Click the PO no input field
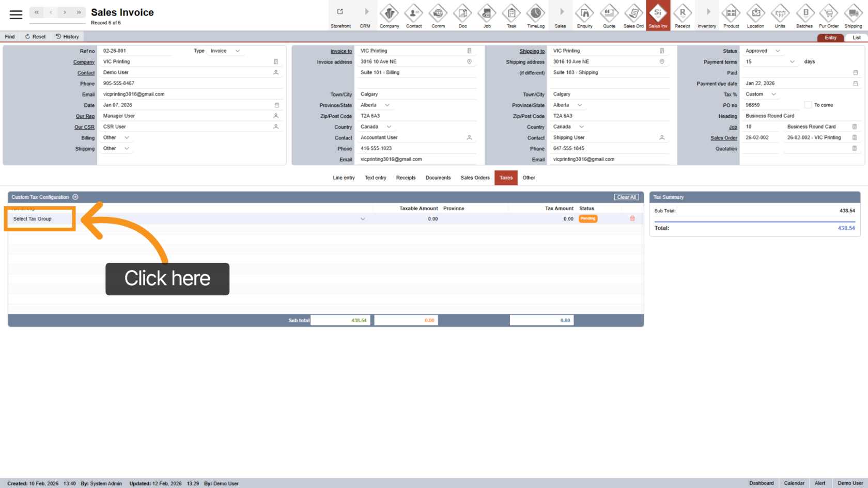The height and width of the screenshot is (488, 868). (770, 105)
